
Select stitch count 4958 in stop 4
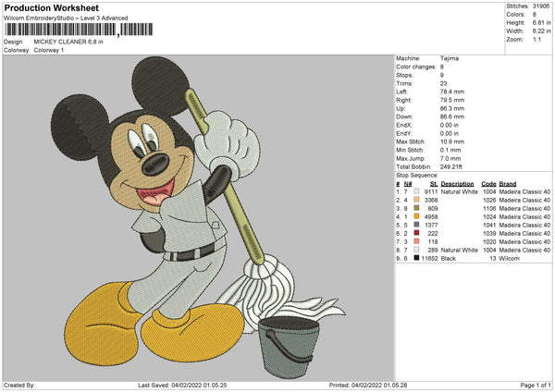[x=431, y=216]
